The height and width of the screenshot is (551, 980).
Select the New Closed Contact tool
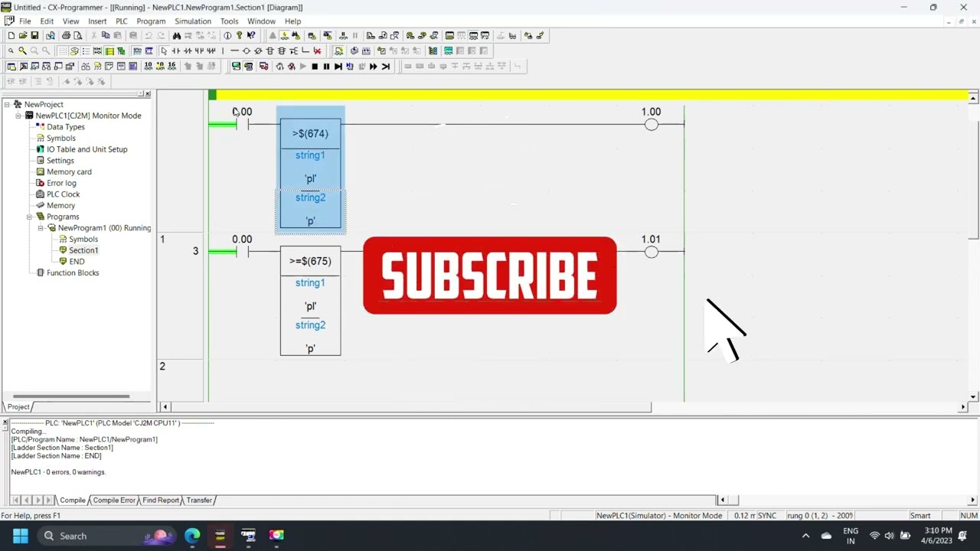(187, 51)
